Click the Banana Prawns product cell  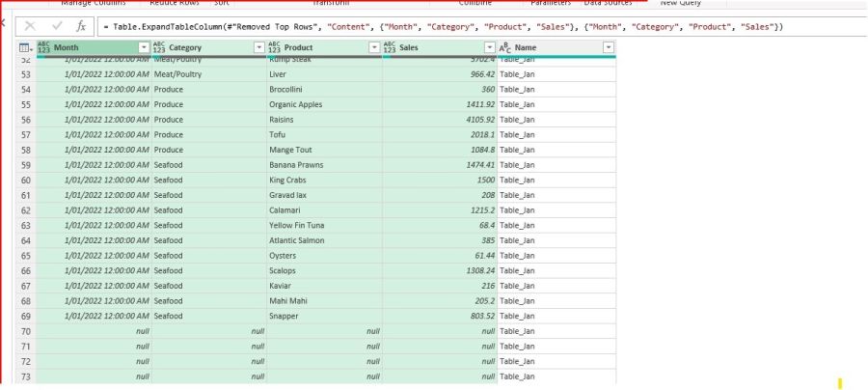pyautogui.click(x=324, y=164)
